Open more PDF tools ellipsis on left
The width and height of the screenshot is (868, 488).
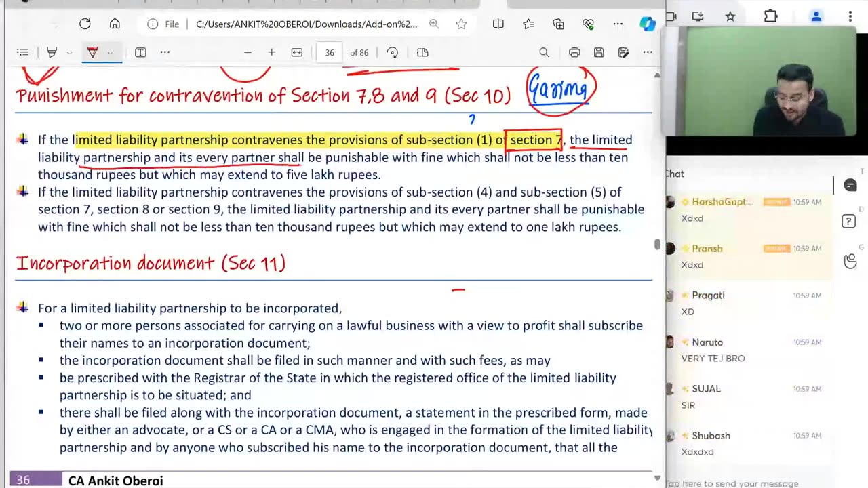pos(165,52)
